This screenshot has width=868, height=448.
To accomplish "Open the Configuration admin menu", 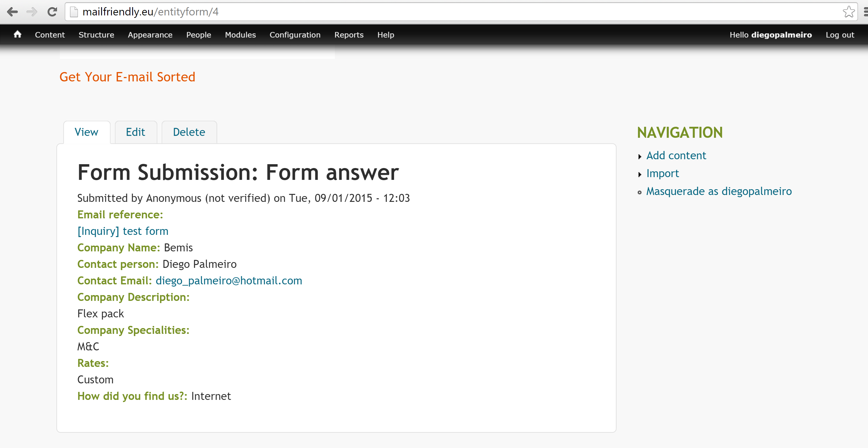I will [295, 35].
